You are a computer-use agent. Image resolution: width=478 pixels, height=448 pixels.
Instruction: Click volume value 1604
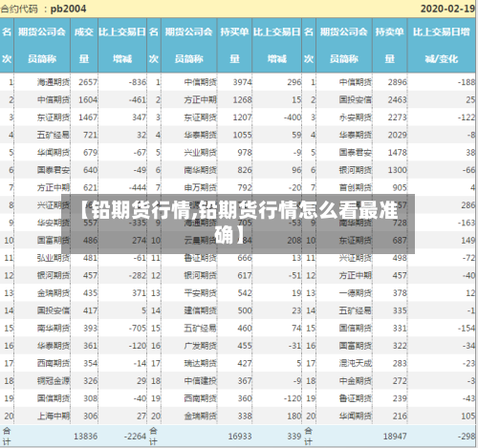(x=88, y=99)
